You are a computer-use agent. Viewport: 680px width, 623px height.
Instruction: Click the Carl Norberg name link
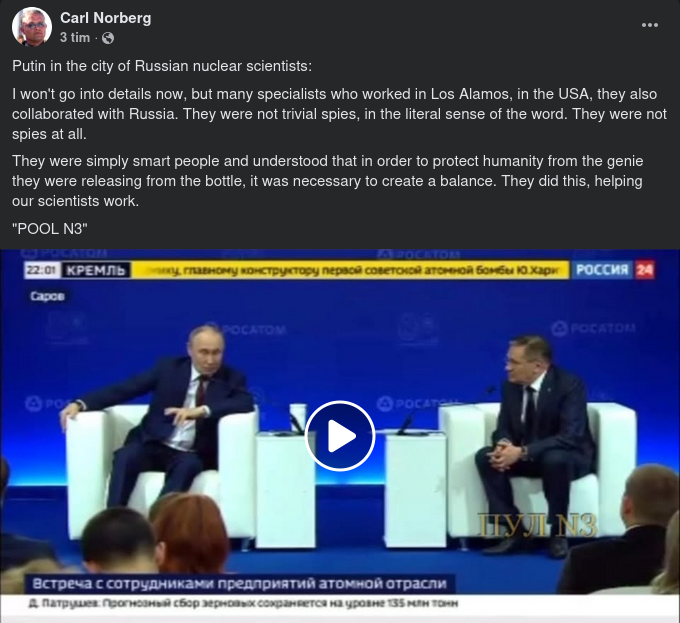(105, 18)
